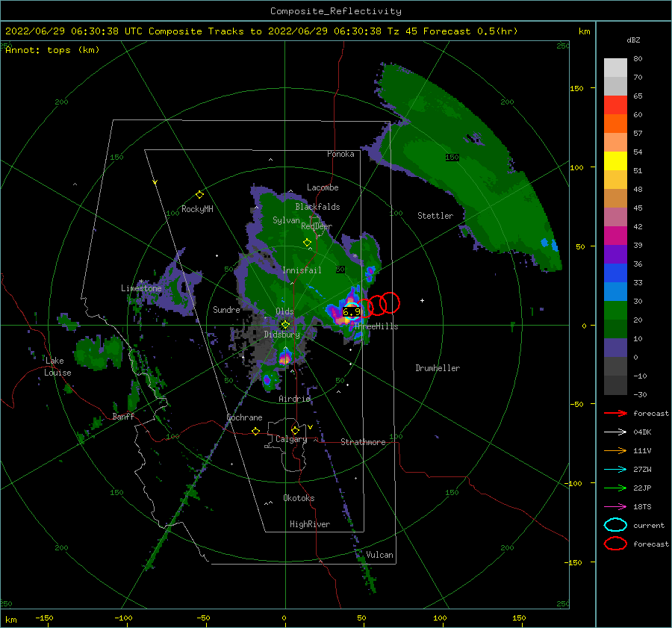672x628 pixels.
Task: Select the orange 111V track arrow
Action: click(x=615, y=450)
